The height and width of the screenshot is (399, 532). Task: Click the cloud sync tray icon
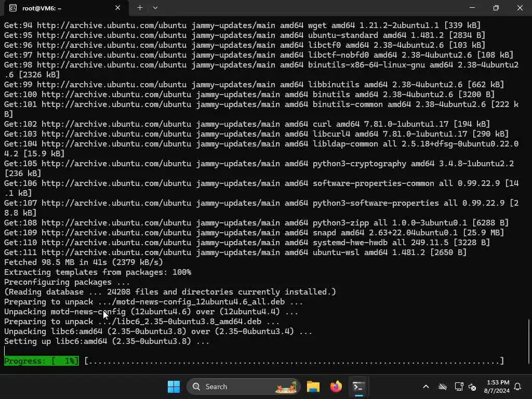click(443, 387)
